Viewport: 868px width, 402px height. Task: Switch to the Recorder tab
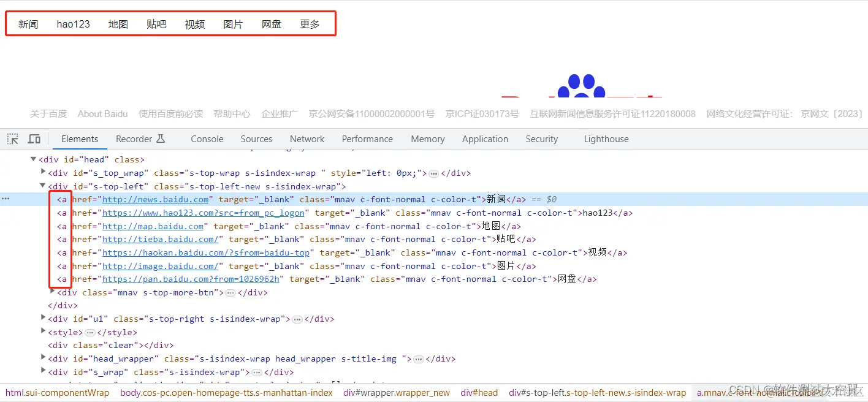140,139
